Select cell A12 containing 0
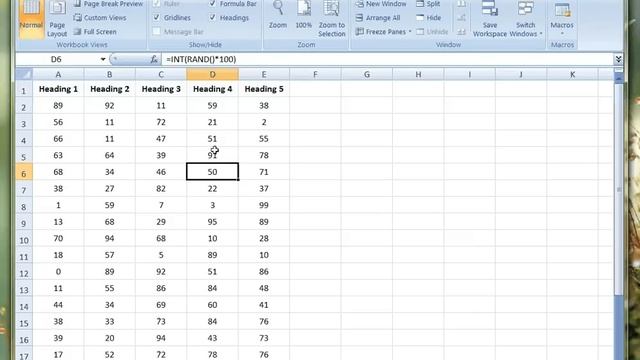 click(58, 271)
